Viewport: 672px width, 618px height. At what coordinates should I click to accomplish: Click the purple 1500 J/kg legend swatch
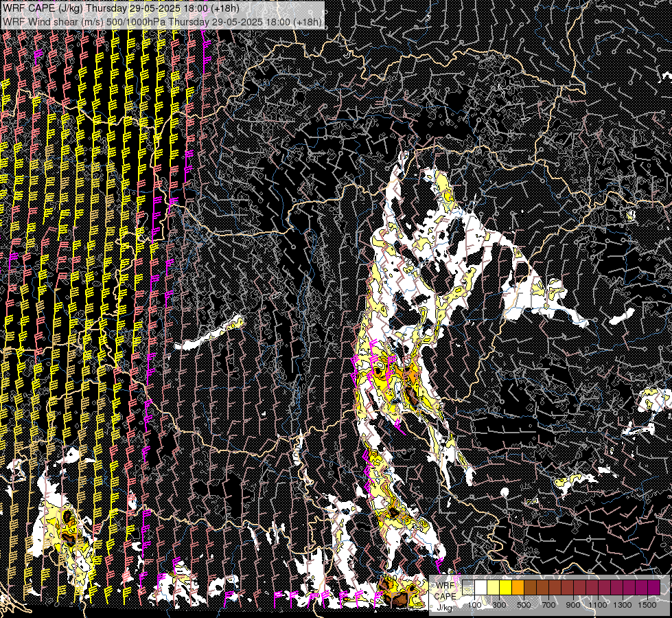point(654,587)
